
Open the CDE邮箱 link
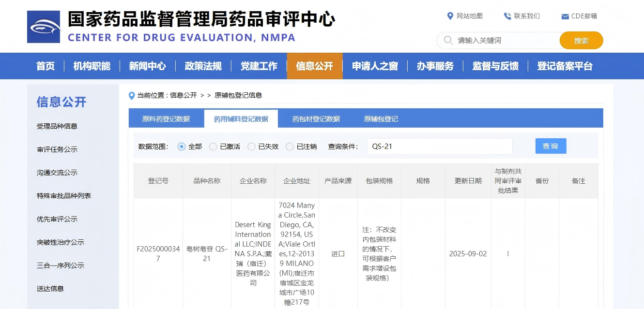584,16
